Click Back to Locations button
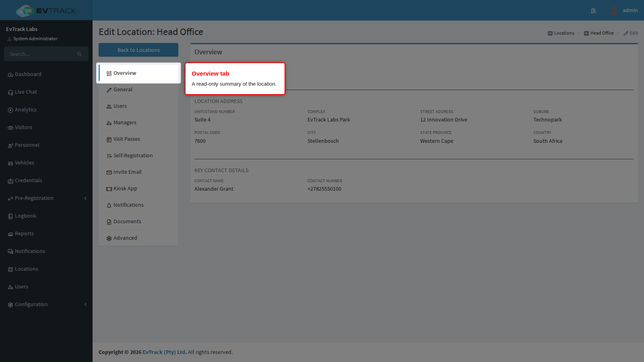The width and height of the screenshot is (644, 362). click(x=138, y=50)
